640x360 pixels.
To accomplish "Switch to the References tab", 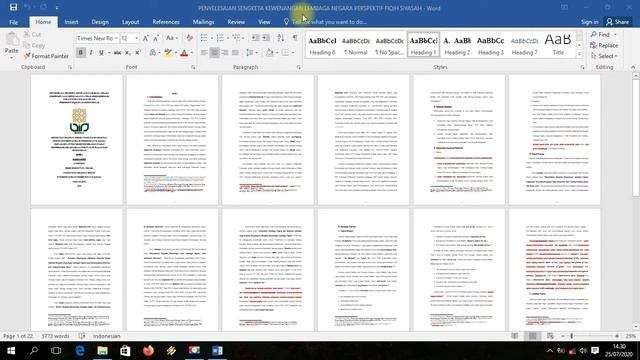I will 166,22.
